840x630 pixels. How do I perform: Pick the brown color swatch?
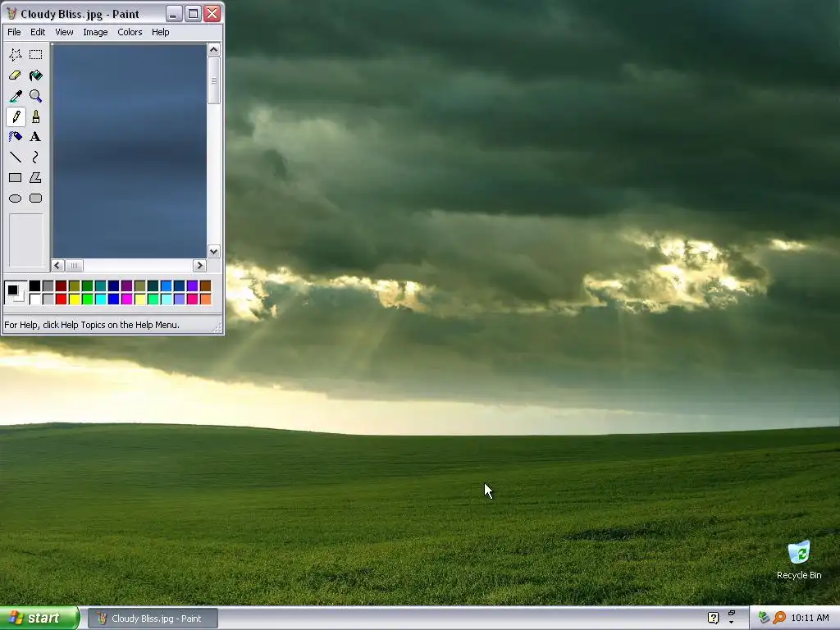click(x=206, y=286)
